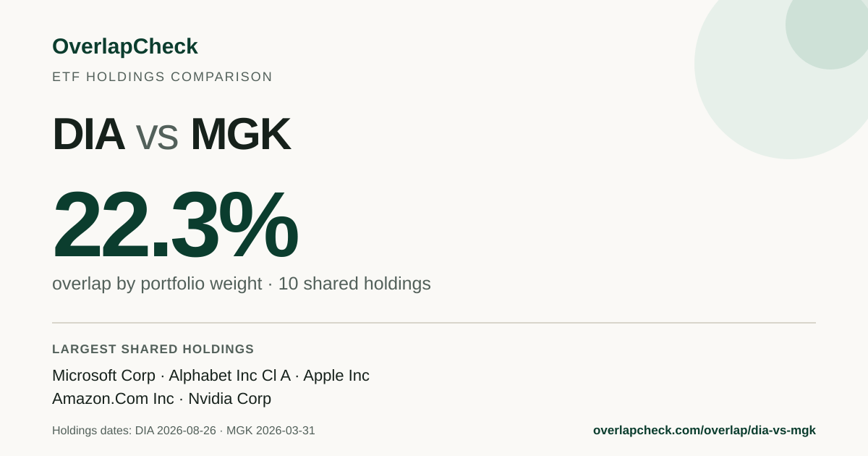868x456 pixels.
Task: Select Microsoft Corp holding name
Action: point(103,376)
